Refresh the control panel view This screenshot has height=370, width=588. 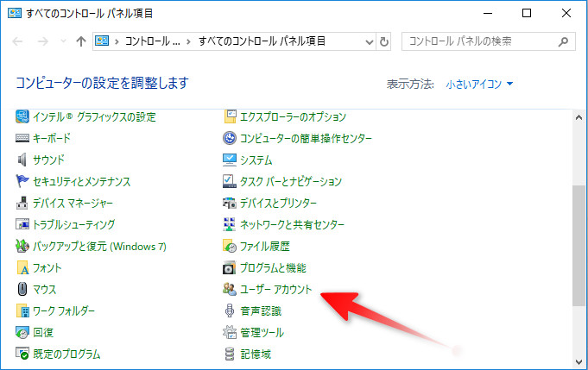point(384,41)
